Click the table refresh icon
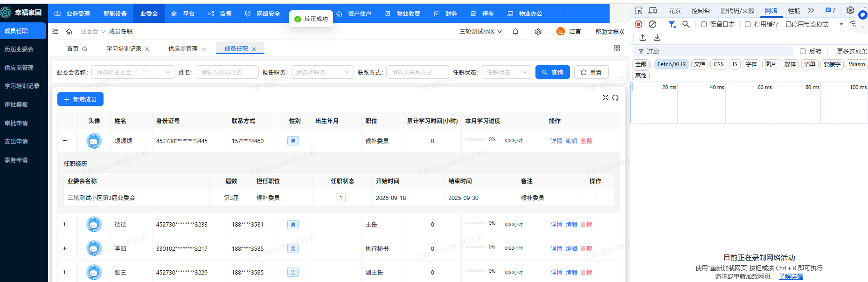This screenshot has height=282, width=868. (x=615, y=97)
